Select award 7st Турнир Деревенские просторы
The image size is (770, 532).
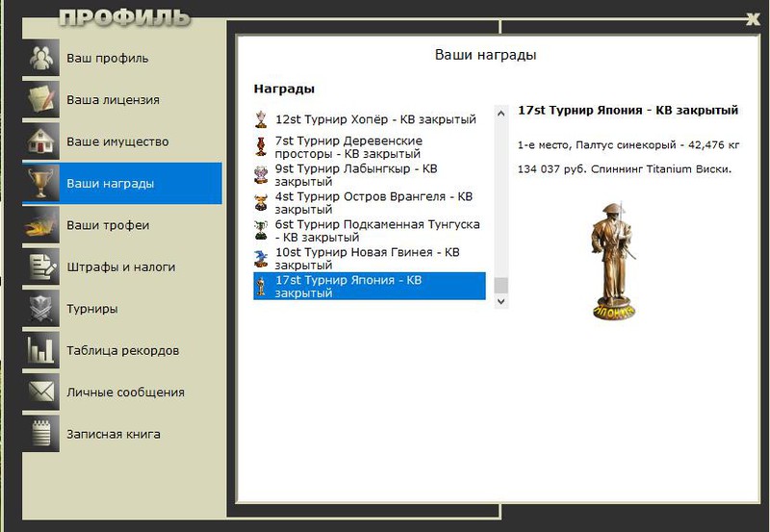tap(370, 147)
